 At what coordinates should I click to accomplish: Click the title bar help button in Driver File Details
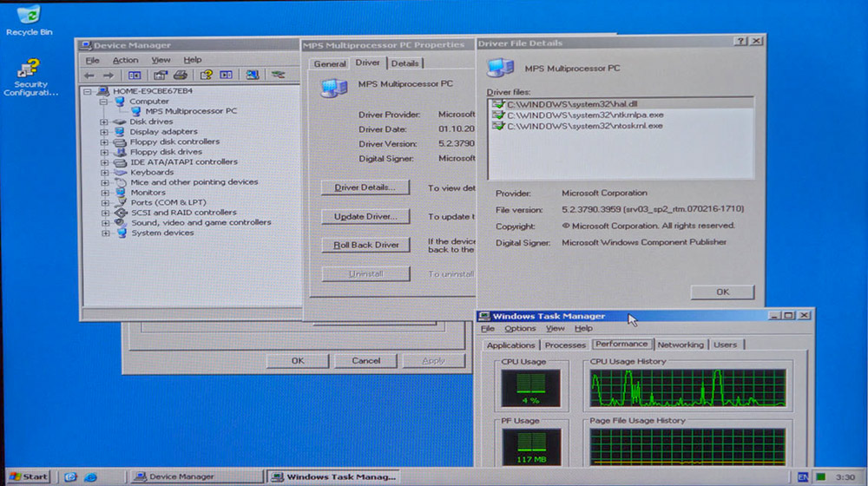[740, 42]
